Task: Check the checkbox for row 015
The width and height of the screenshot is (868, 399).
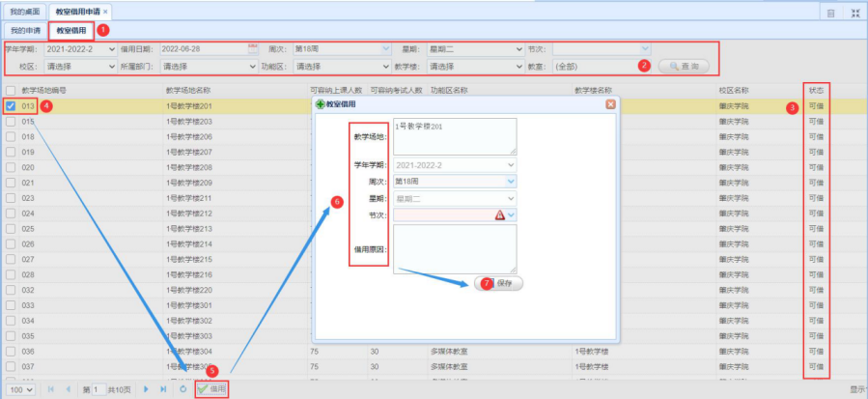Action: 11,122
